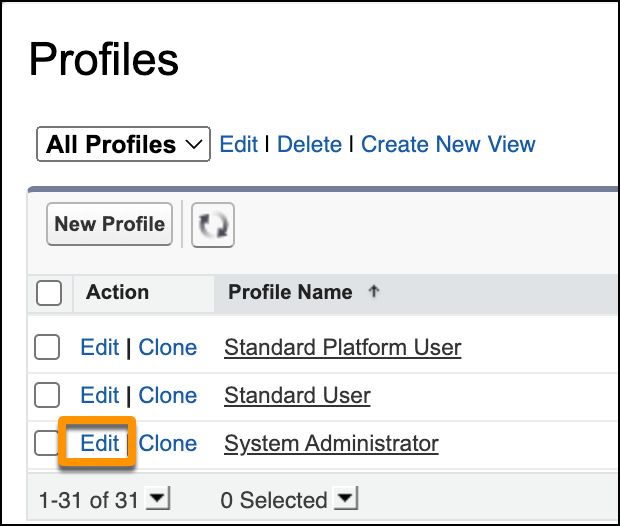Open the All Profiles view dropdown
The width and height of the screenshot is (620, 526).
[x=123, y=144]
